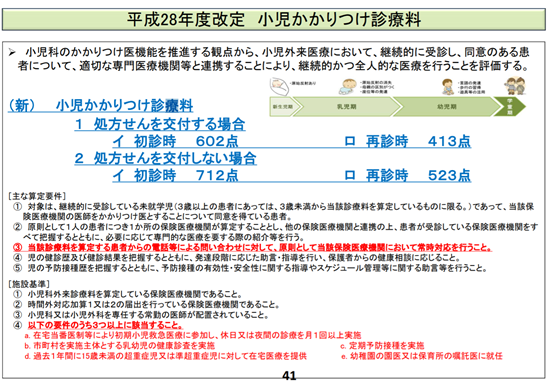This screenshot has width=548, height=381.
Task: Click the 処方せんを交付する場合 heading
Action: tap(160, 124)
